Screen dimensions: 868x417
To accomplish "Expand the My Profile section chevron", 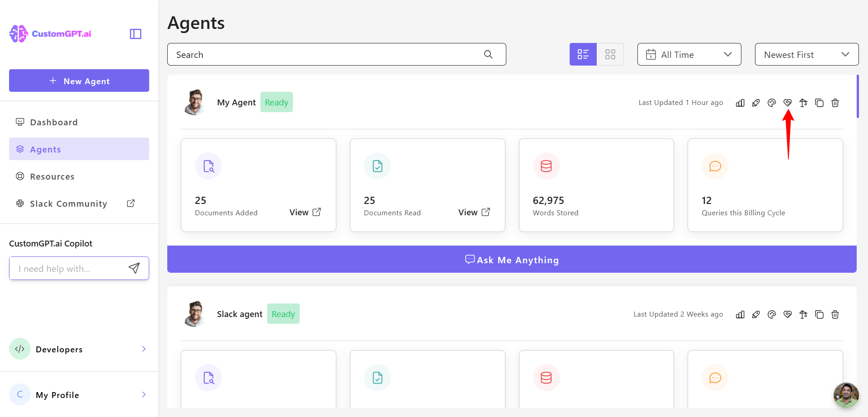I will [144, 394].
